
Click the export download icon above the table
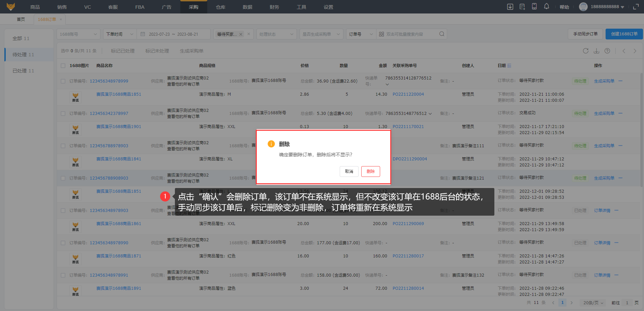[596, 51]
